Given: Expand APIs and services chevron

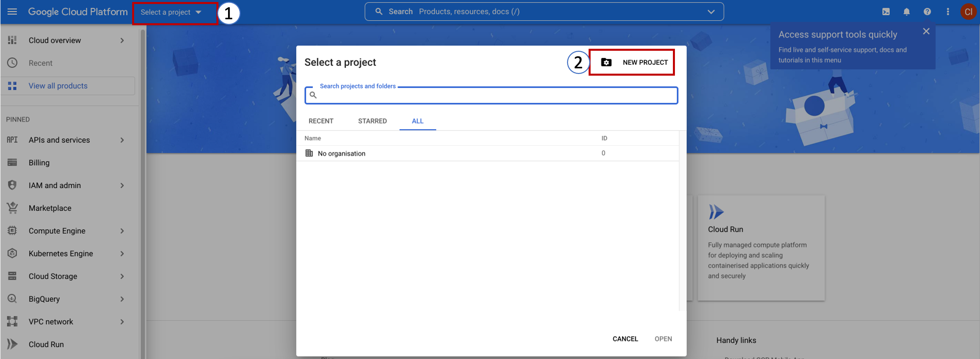Looking at the screenshot, I should 122,140.
